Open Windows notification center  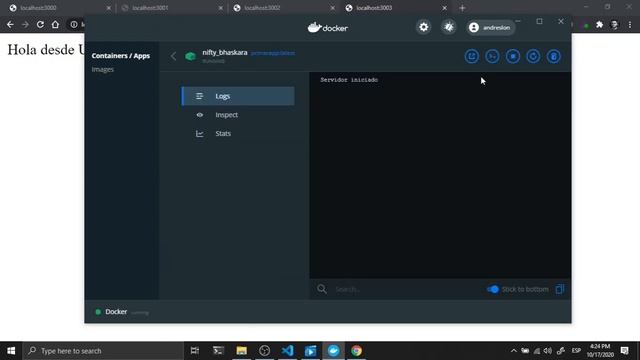624,351
